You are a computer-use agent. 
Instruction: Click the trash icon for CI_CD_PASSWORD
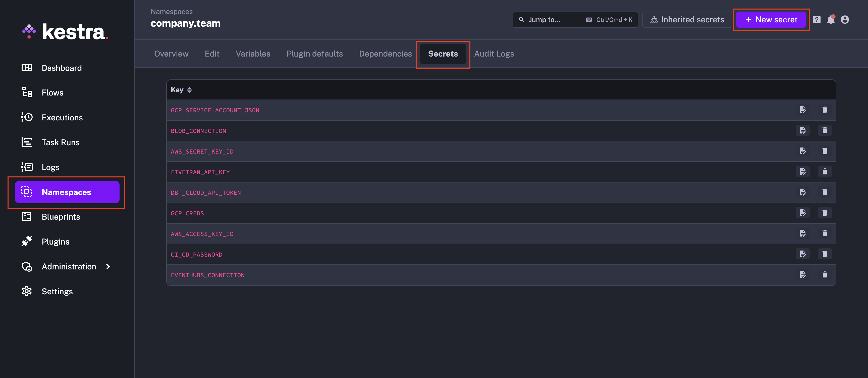coord(824,254)
